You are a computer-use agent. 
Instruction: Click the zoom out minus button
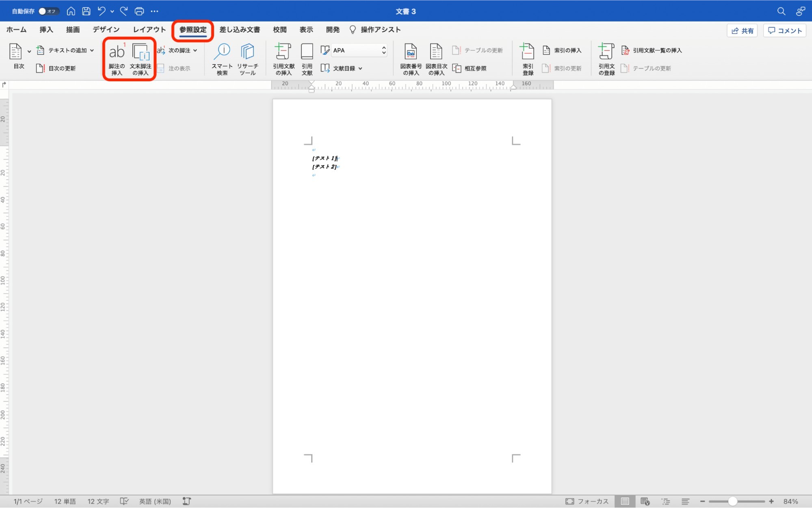tap(702, 501)
